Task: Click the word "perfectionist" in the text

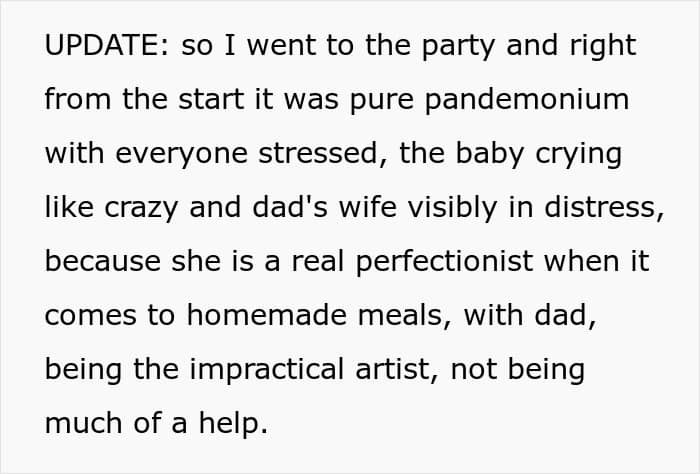Action: pyautogui.click(x=445, y=262)
